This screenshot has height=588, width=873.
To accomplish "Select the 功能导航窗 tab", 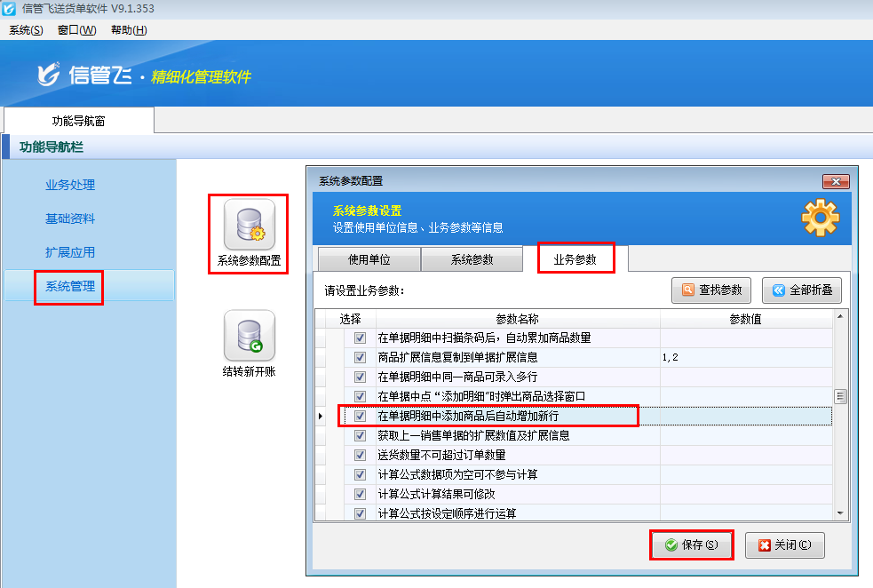I will [x=78, y=121].
